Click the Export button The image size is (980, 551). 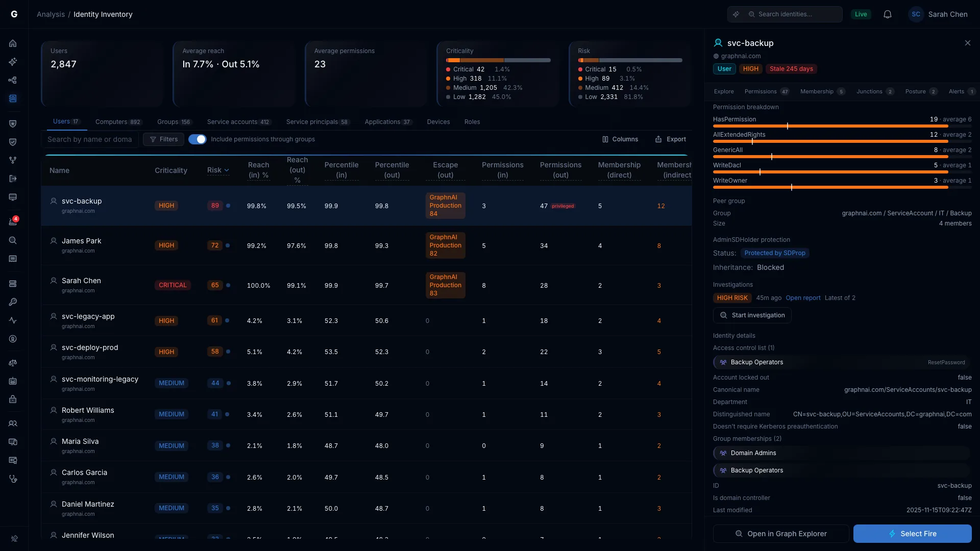click(671, 139)
